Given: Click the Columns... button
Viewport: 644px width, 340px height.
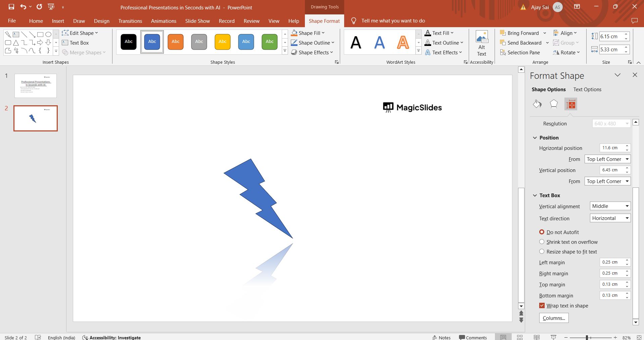Looking at the screenshot, I should coord(554,318).
